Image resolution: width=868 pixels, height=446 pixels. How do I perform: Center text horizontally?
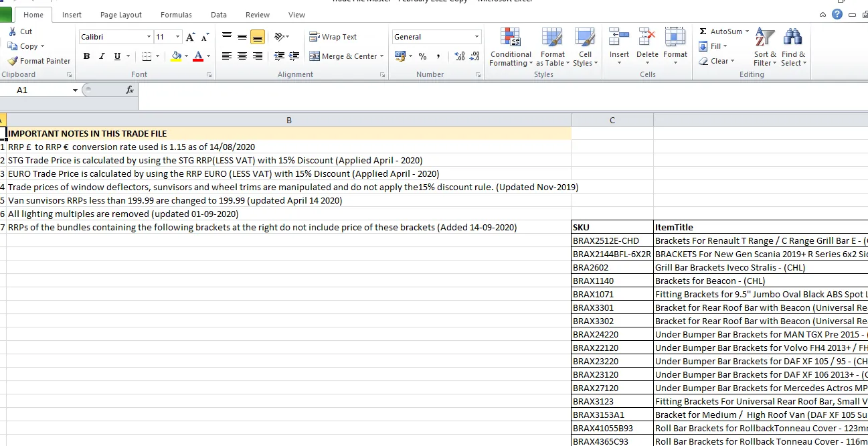(x=242, y=56)
